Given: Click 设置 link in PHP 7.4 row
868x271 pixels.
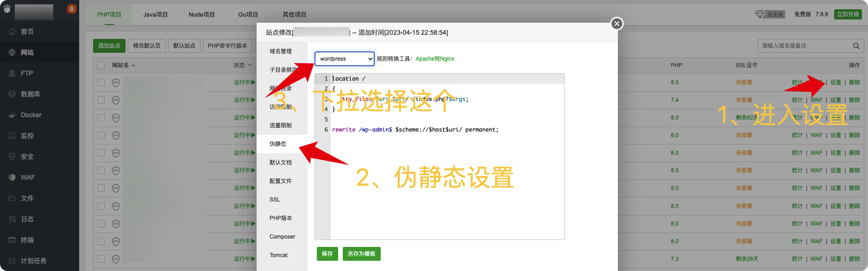Looking at the screenshot, I should [836, 100].
